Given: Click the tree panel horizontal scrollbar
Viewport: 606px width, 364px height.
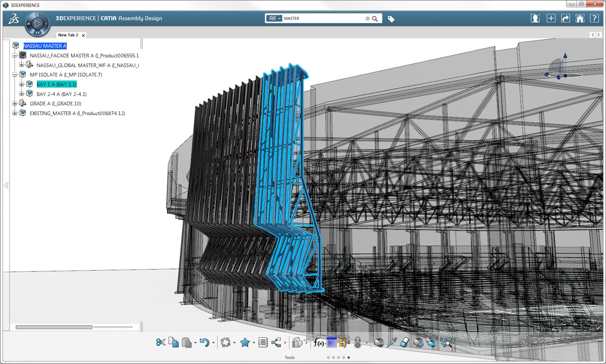Looking at the screenshot, I should click(54, 327).
